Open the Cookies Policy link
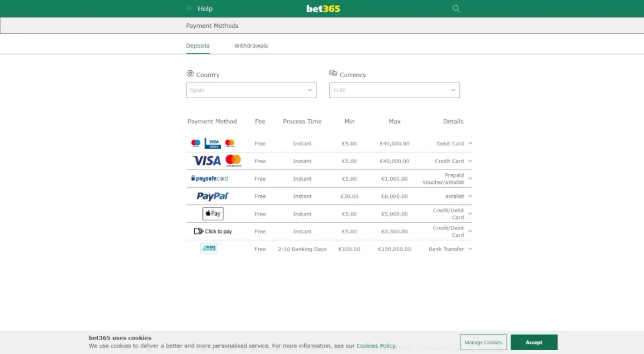644x354 pixels. click(x=376, y=346)
